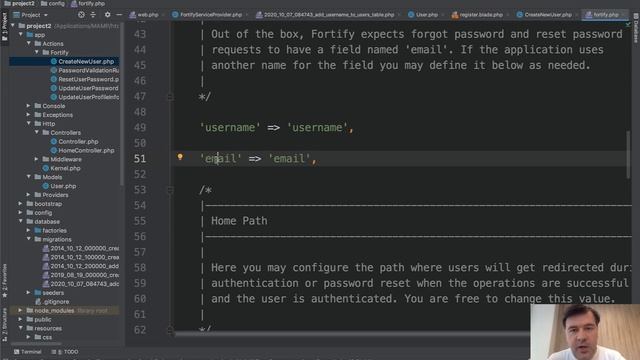Screen dimensions: 640x360
Task: Select the 2020_10_07_084743 migration file
Action: (84, 284)
